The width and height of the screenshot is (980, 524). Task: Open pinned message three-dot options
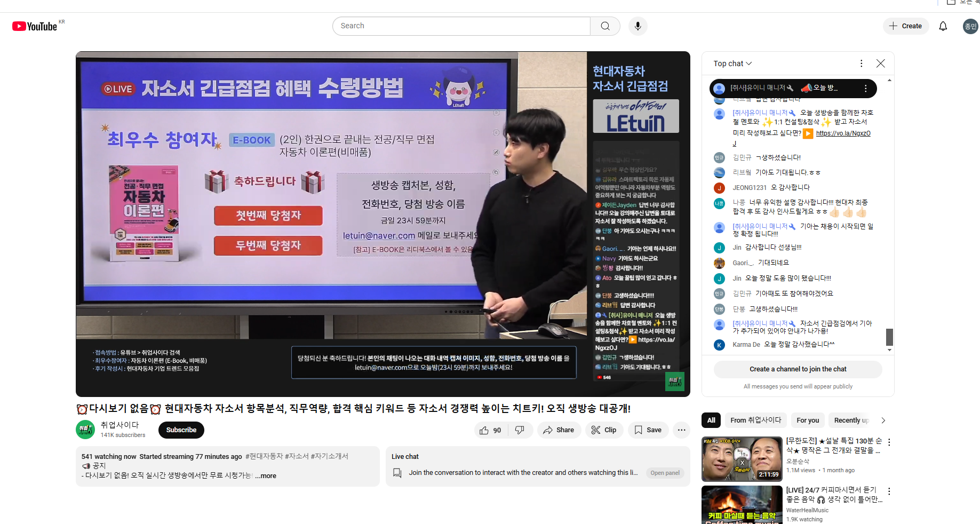(865, 88)
